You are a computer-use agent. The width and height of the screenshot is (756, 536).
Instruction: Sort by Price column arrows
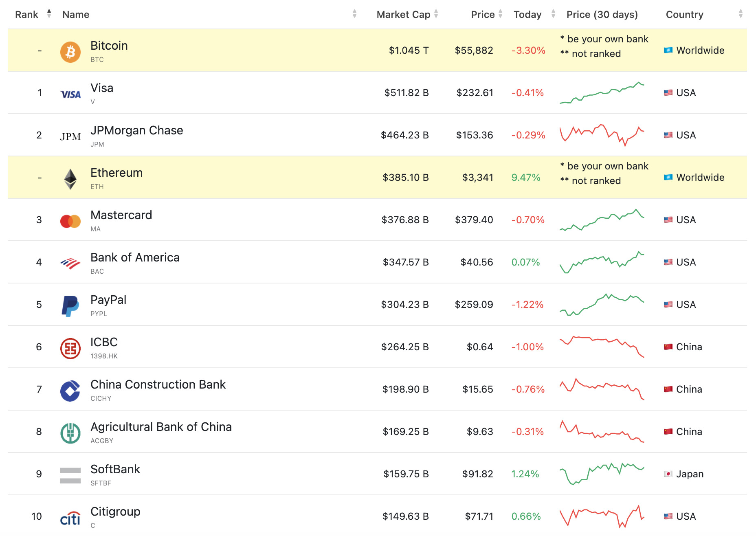coord(500,14)
